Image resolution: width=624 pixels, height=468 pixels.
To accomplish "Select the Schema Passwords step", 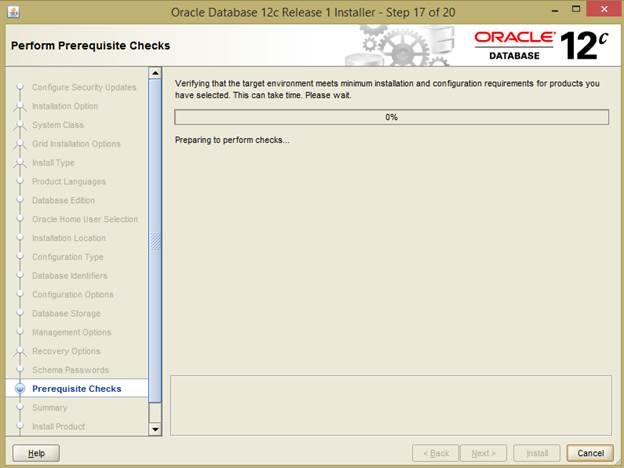I will click(70, 370).
